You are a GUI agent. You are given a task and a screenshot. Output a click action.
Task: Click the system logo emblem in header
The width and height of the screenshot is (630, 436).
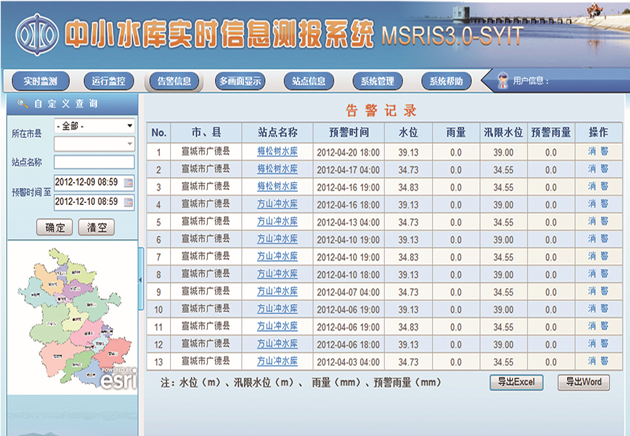pyautogui.click(x=37, y=35)
